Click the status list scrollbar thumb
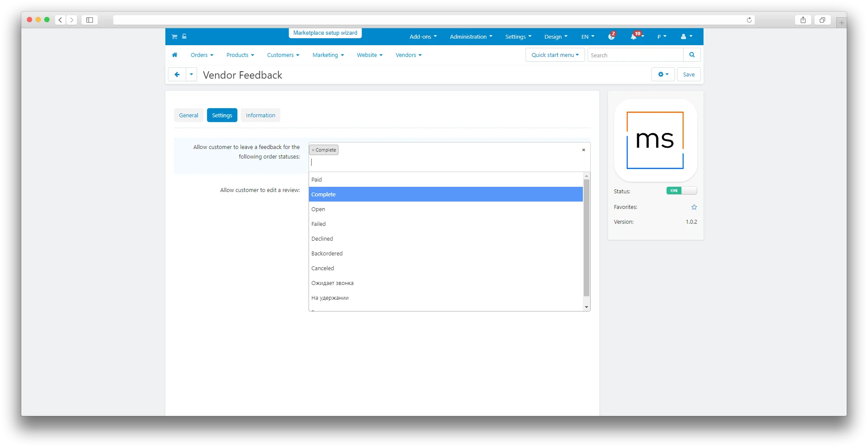868x447 pixels. point(586,238)
